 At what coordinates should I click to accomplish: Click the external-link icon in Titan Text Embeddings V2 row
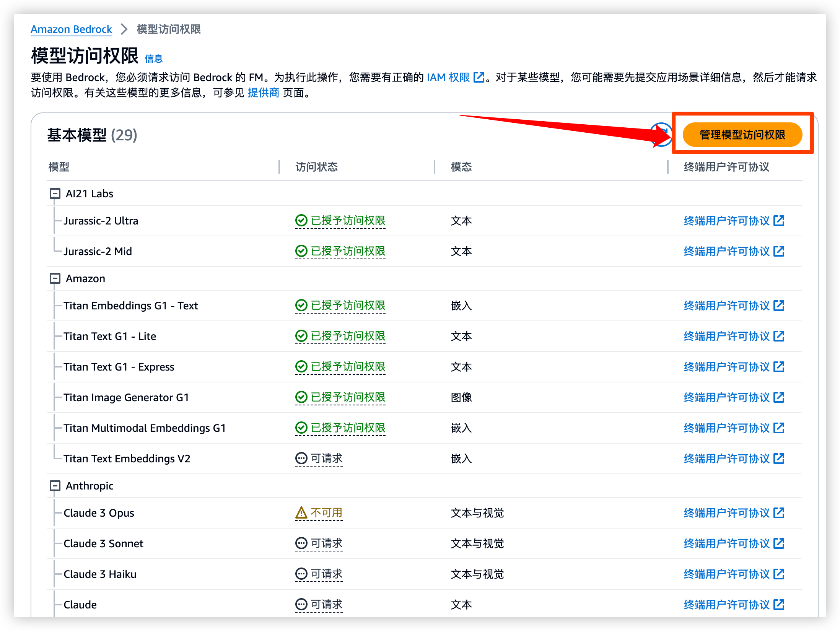(779, 459)
